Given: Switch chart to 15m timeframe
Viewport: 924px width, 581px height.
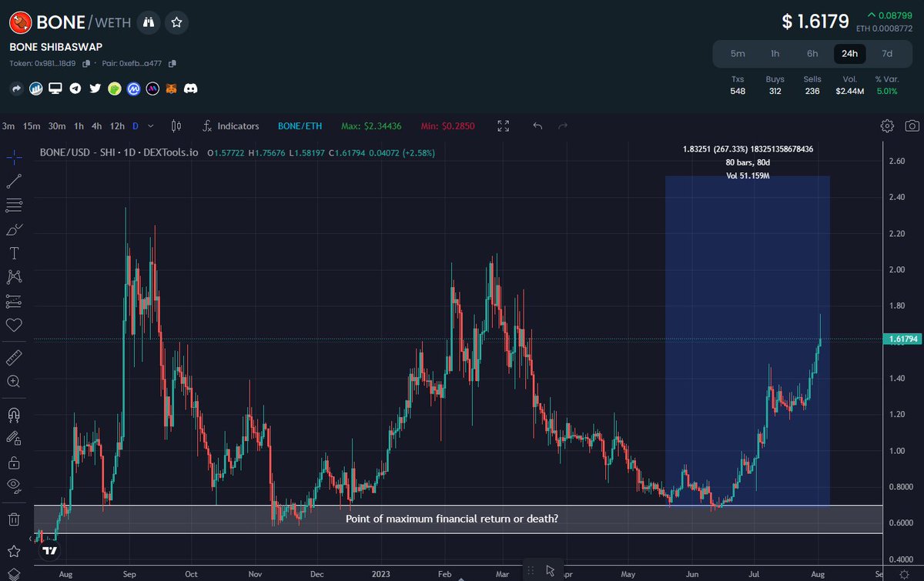Looking at the screenshot, I should click(x=32, y=125).
